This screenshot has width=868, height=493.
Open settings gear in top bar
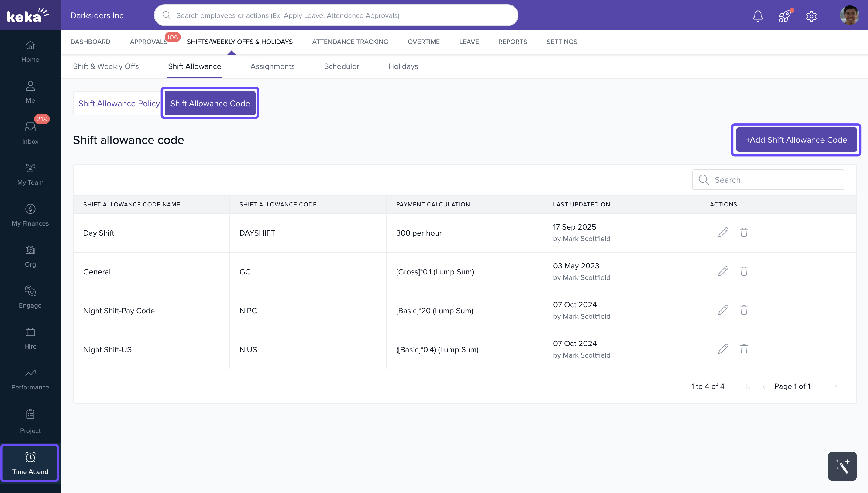[811, 15]
